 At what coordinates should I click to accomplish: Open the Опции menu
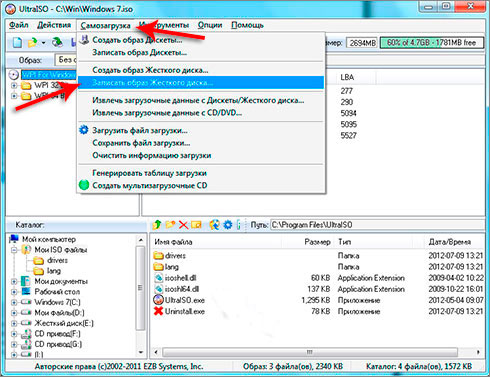tap(210, 25)
